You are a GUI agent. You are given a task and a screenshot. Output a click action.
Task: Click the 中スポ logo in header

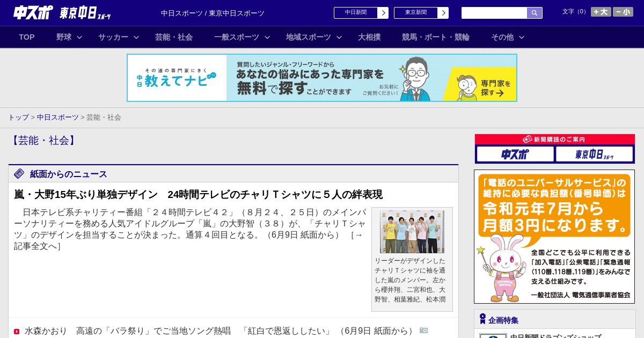tap(33, 12)
